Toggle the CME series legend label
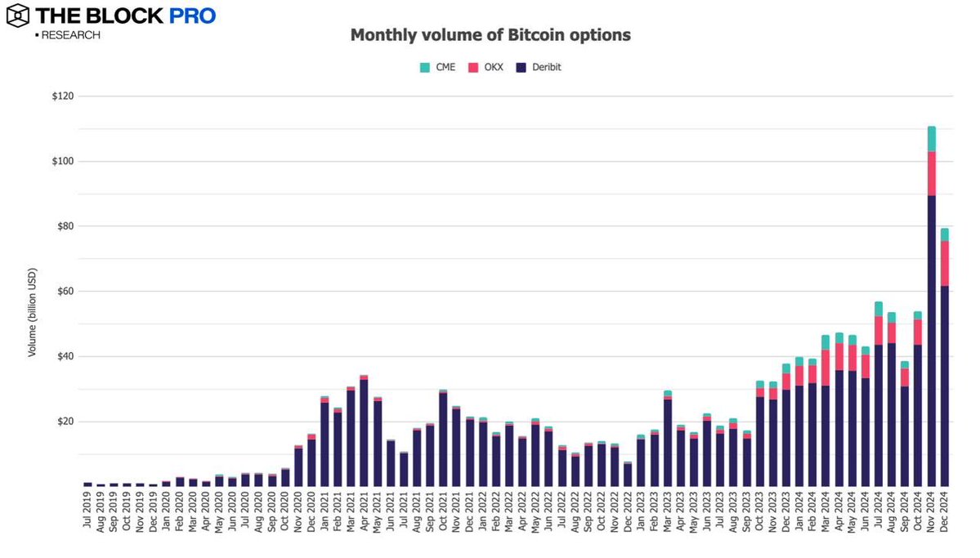 445,67
